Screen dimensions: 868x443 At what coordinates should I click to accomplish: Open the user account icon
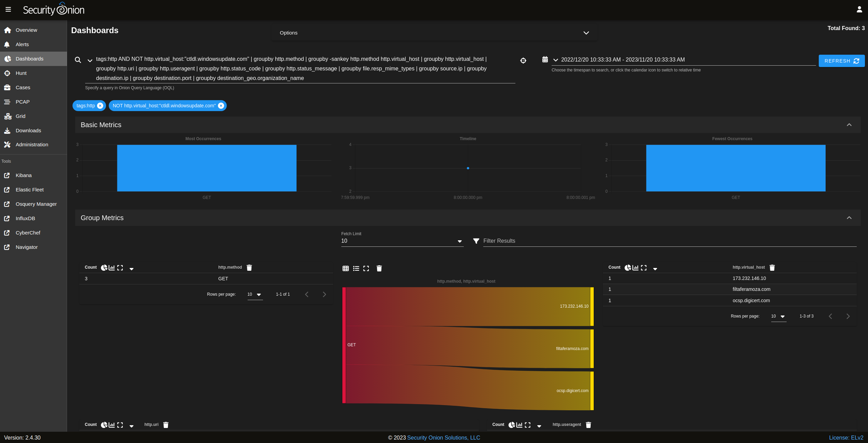coord(859,10)
